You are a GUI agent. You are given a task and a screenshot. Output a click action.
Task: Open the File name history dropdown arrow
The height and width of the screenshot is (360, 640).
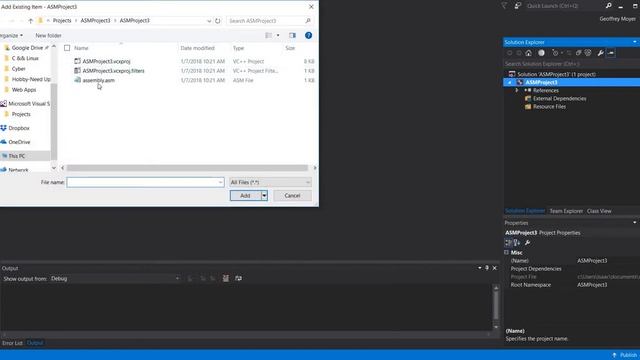pos(220,182)
